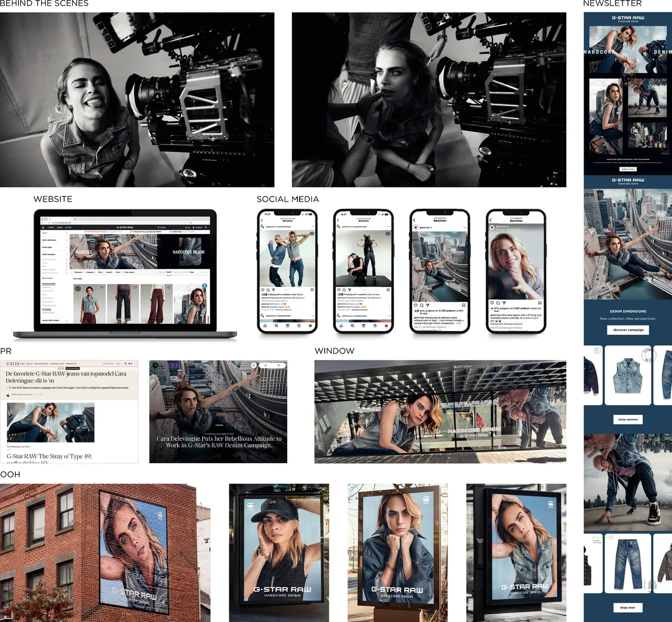This screenshot has width=672, height=622.
Task: Open the Discount filter dropdown on laptop website
Action: pos(79,272)
